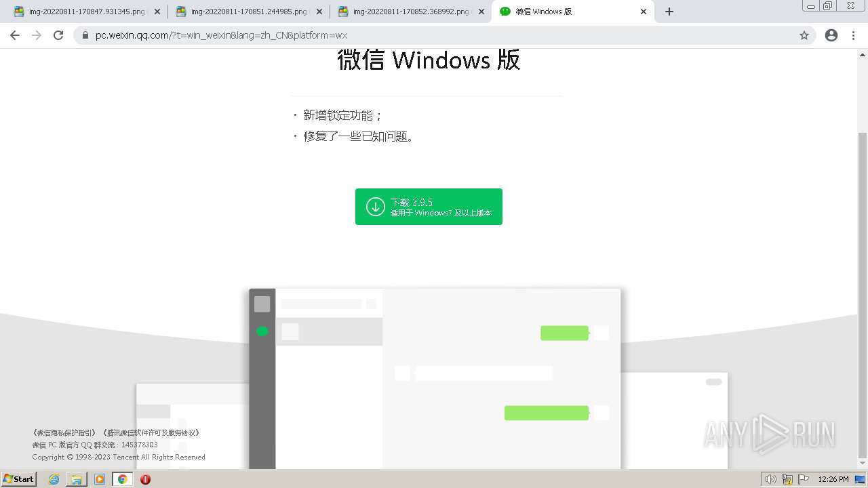Switch to img-20220811-170851.244985.png tab
The height and width of the screenshot is (488, 868).
pos(247,12)
